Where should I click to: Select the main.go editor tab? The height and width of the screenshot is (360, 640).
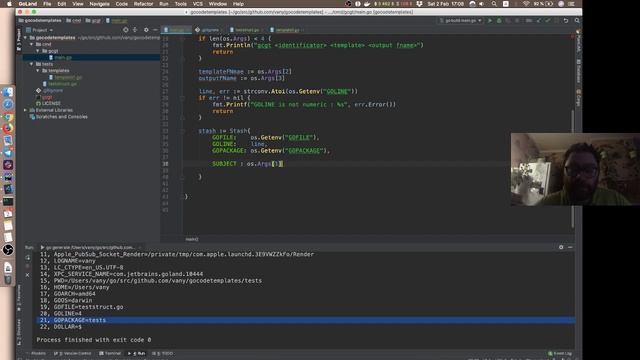[176, 30]
